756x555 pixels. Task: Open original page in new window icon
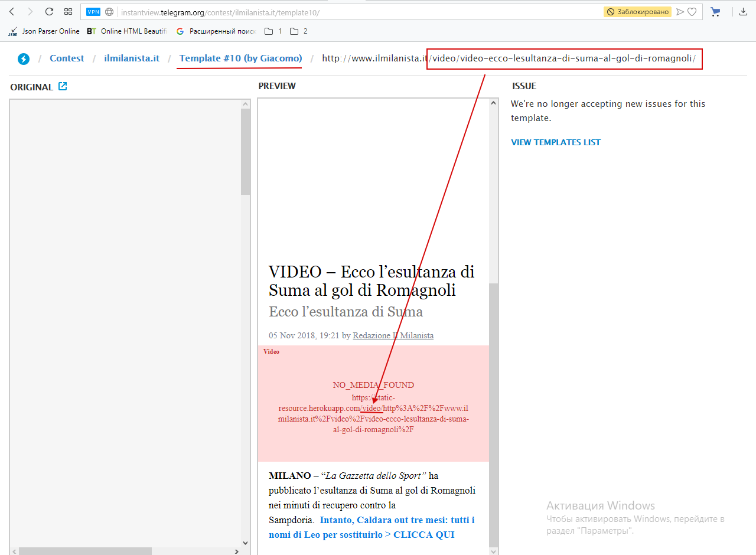tap(63, 87)
